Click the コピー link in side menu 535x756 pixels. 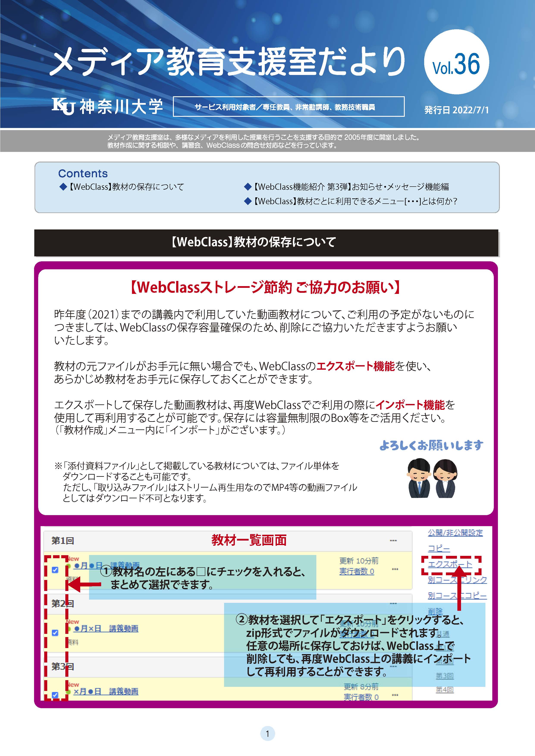tap(439, 549)
